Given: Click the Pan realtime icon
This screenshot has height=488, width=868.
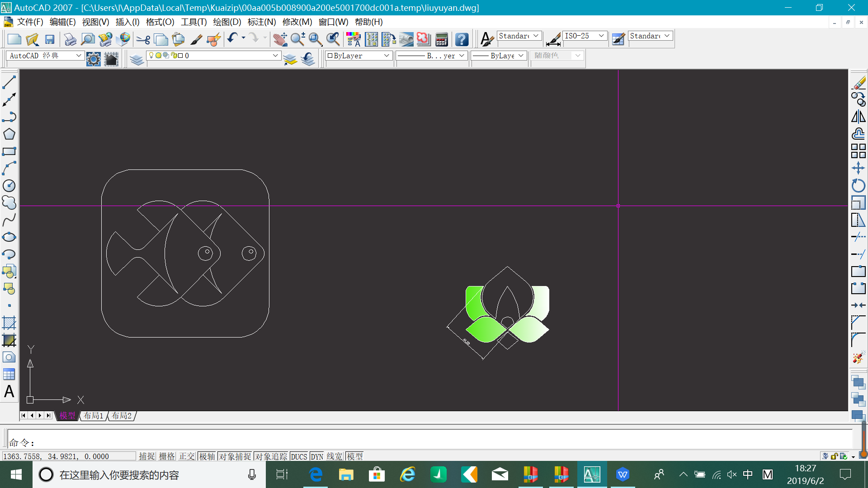Looking at the screenshot, I should pyautogui.click(x=280, y=40).
